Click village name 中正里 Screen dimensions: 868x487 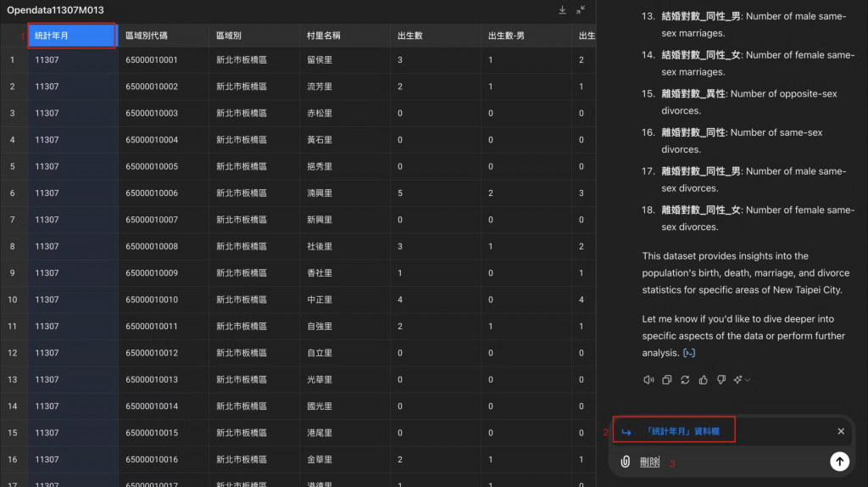(x=320, y=299)
